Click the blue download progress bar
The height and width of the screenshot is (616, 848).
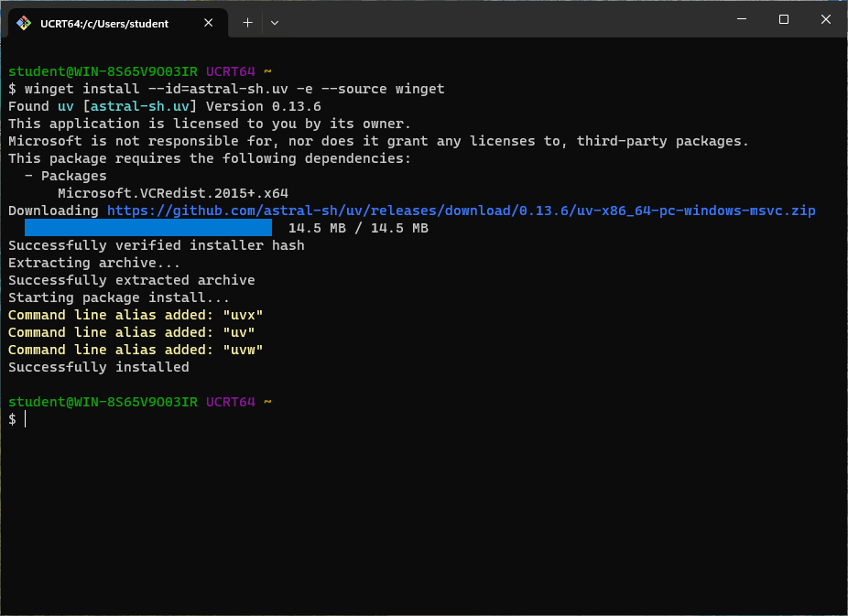point(148,228)
